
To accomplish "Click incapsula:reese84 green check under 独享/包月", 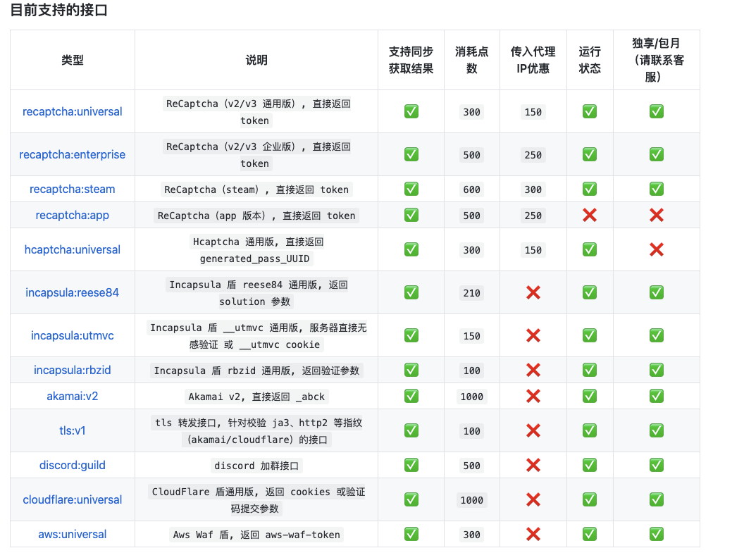I will click(x=656, y=292).
